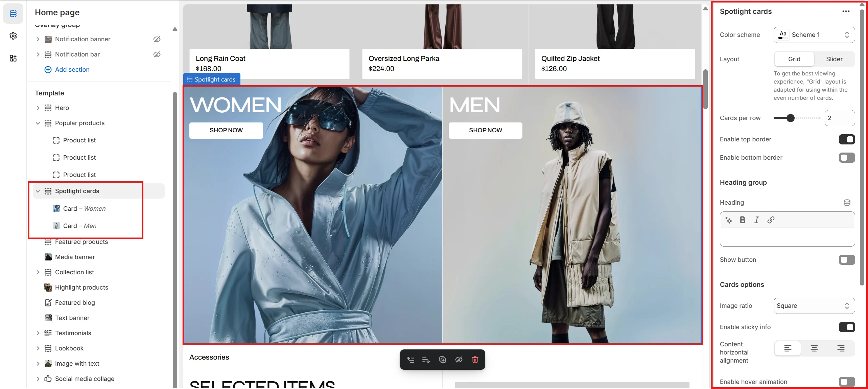
Task: Click the insert link icon in Heading editor
Action: tap(771, 220)
